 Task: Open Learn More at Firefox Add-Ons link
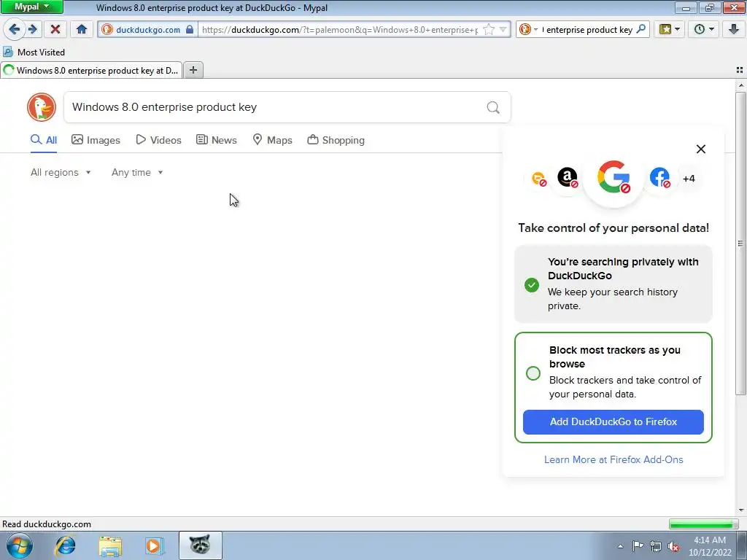tap(614, 459)
